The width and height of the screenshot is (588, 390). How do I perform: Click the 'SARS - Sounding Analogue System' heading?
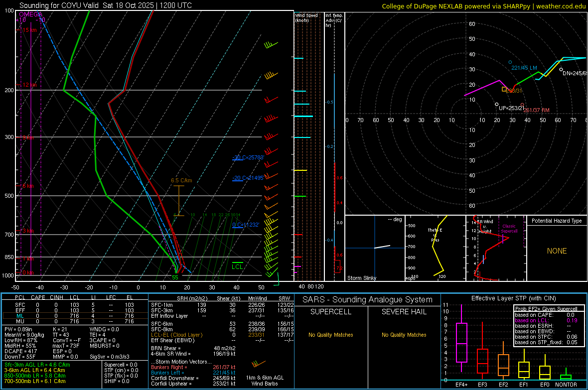click(x=368, y=300)
